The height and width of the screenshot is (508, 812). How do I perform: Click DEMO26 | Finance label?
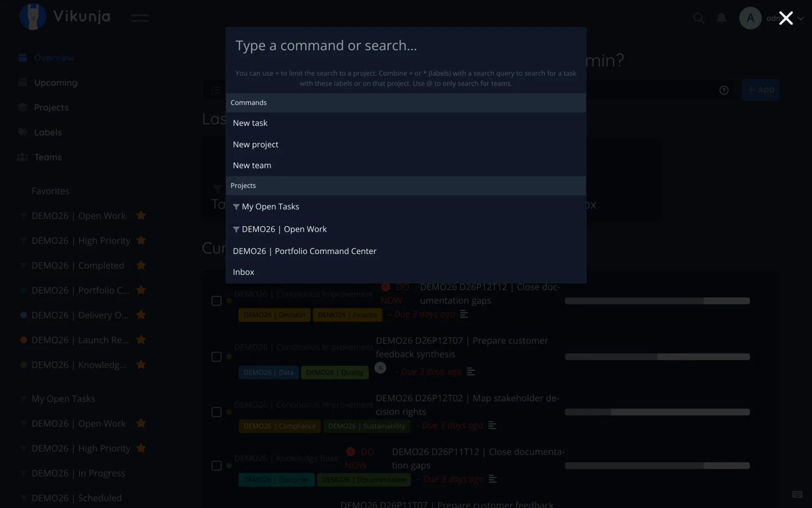[x=348, y=315]
